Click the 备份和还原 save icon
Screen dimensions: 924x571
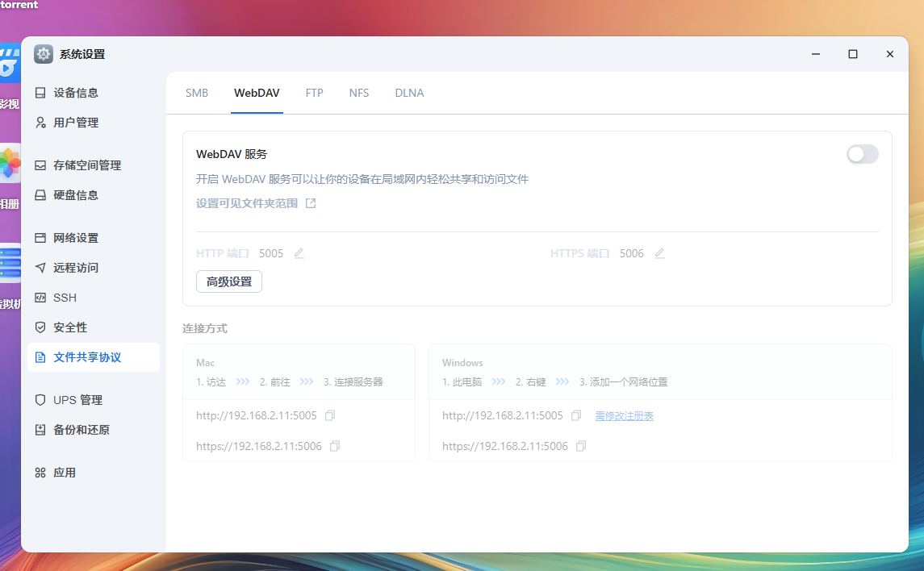(x=40, y=430)
